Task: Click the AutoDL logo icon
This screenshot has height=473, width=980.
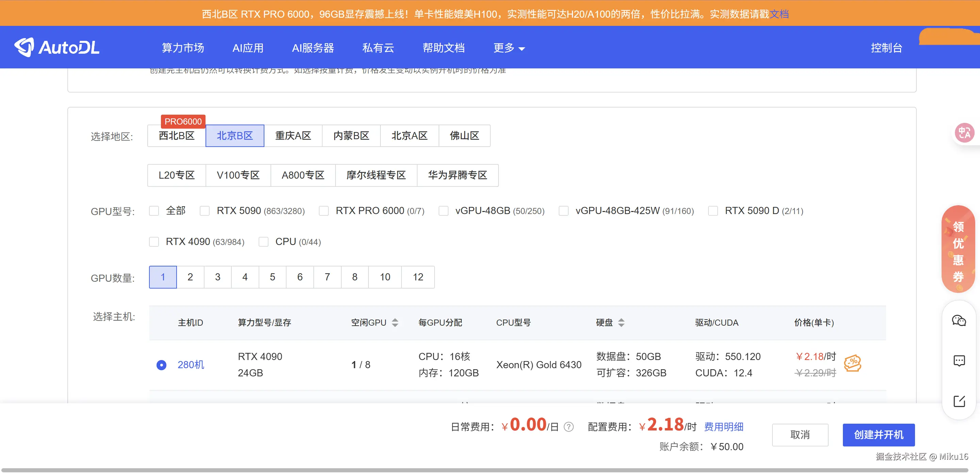Action: coord(24,47)
